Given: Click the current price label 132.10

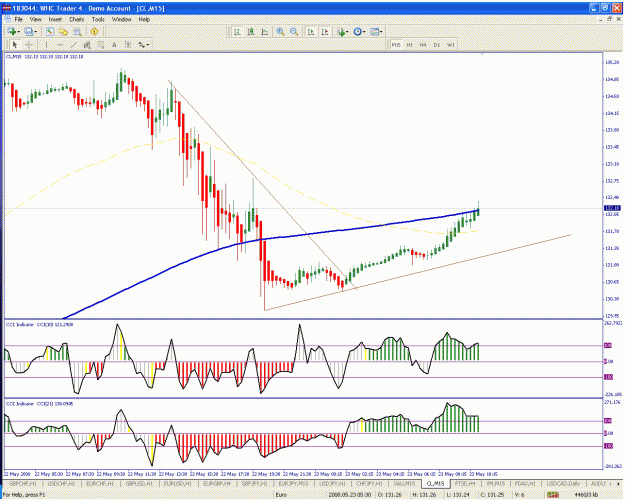Looking at the screenshot, I should coord(612,208).
